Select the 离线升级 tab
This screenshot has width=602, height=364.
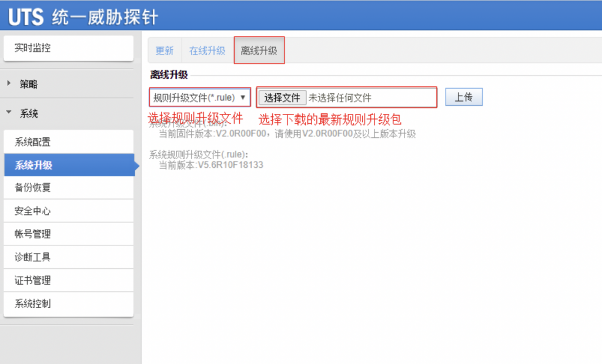pos(259,50)
